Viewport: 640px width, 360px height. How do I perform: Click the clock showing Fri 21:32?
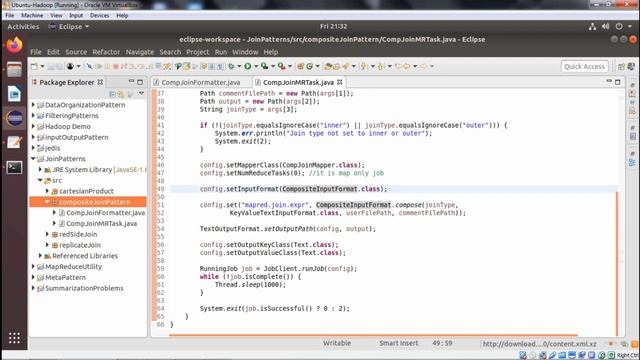pos(333,26)
